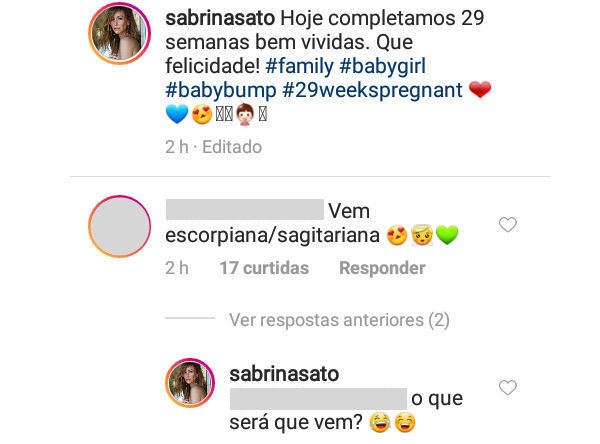Open the #family hashtag
This screenshot has height=444, width=600.
pyautogui.click(x=299, y=66)
